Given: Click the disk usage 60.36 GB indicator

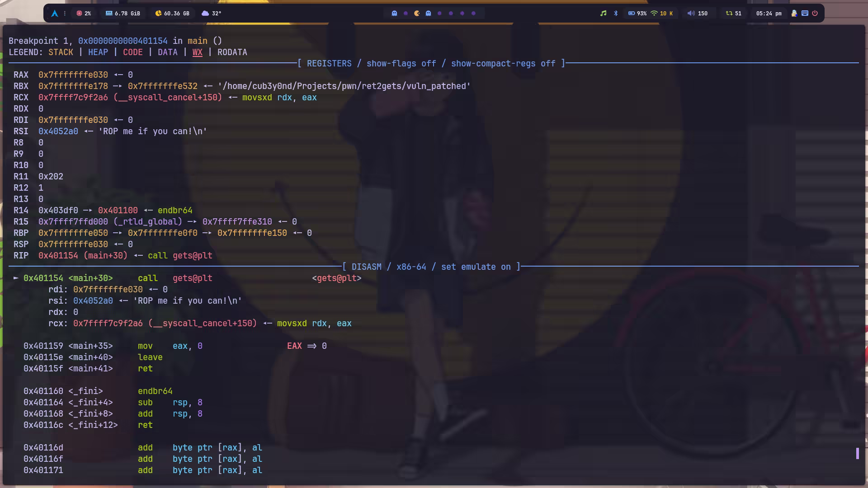Looking at the screenshot, I should click(x=172, y=14).
